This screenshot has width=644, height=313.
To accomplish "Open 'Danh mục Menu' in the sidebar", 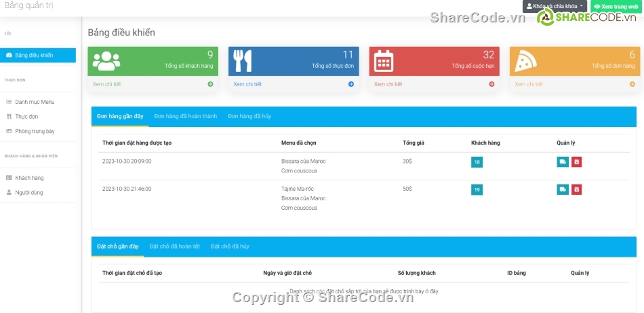I will coord(35,102).
